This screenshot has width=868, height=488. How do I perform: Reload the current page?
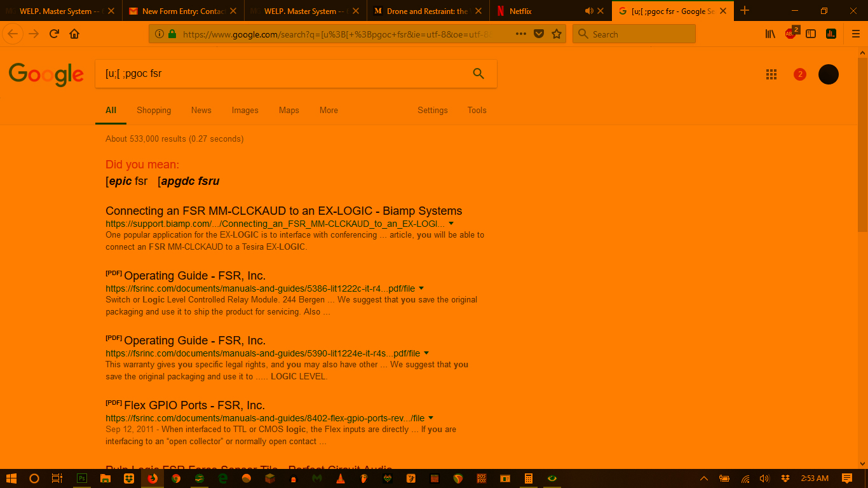[55, 34]
